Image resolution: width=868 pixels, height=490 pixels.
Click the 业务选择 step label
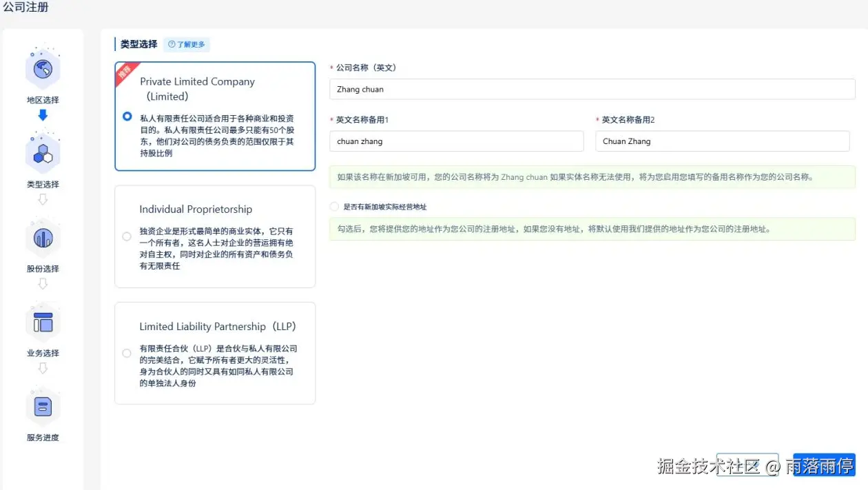pos(43,353)
